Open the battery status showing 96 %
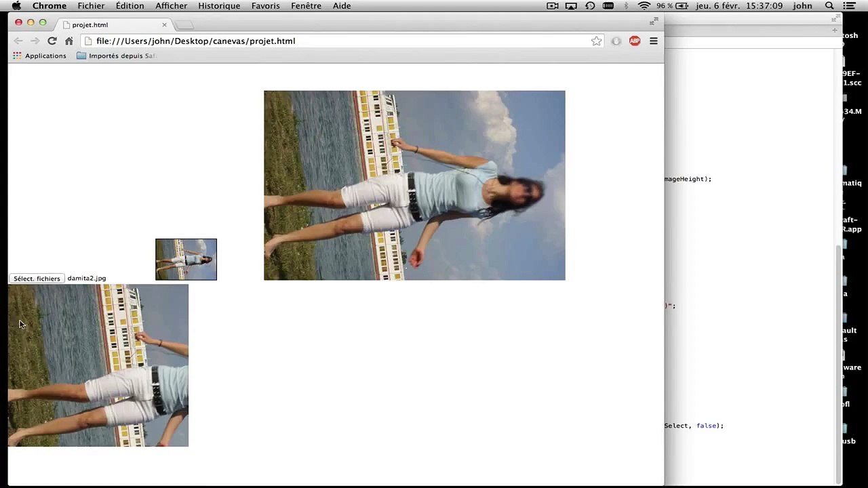Viewport: 868px width, 488px height. [671, 6]
